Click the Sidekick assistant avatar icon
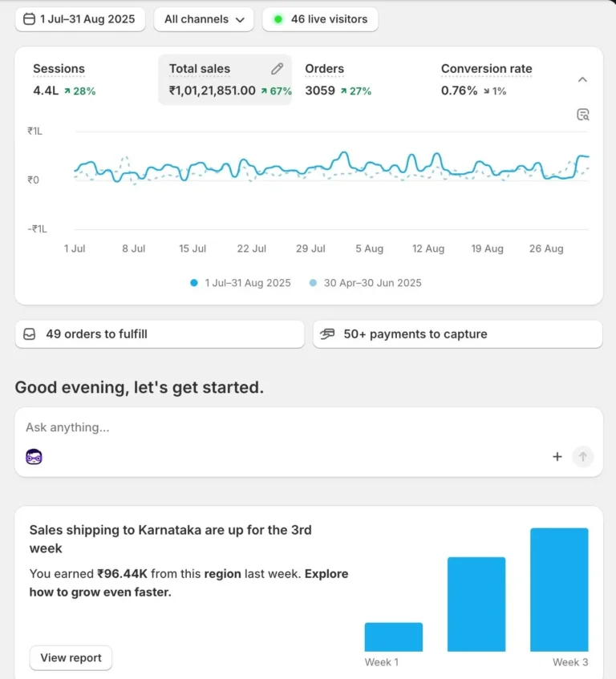Viewport: 616px width, 679px height. click(x=34, y=457)
